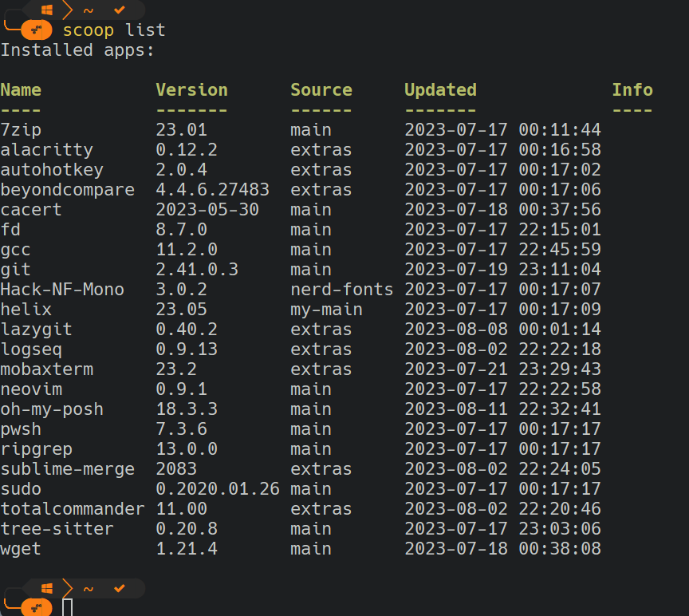Screen dimensions: 689x616
Task: Click the 'my-main' source entry
Action: point(326,309)
